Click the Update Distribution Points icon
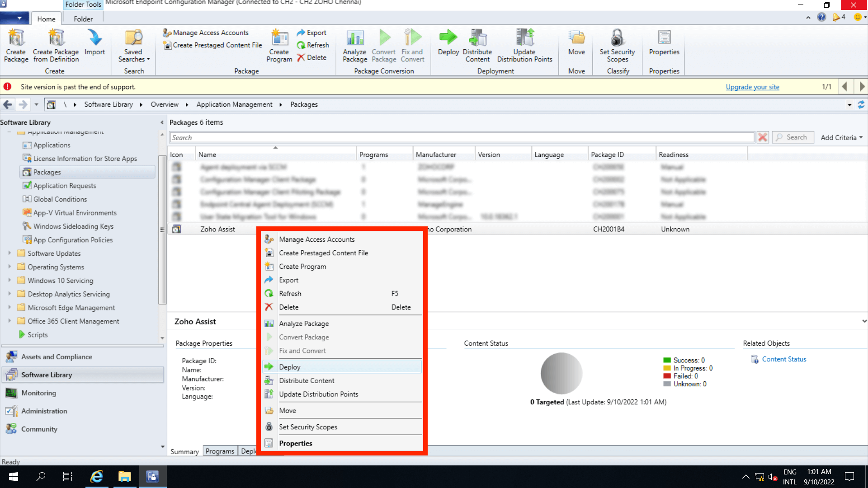 (524, 45)
